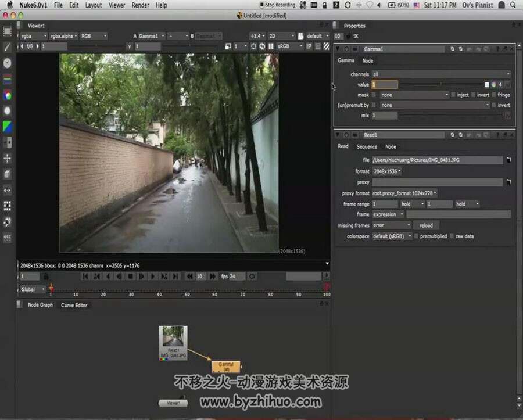Screen dimensions: 523x420
Task: Open the Draw nodes toolbar menu
Action: point(7,47)
